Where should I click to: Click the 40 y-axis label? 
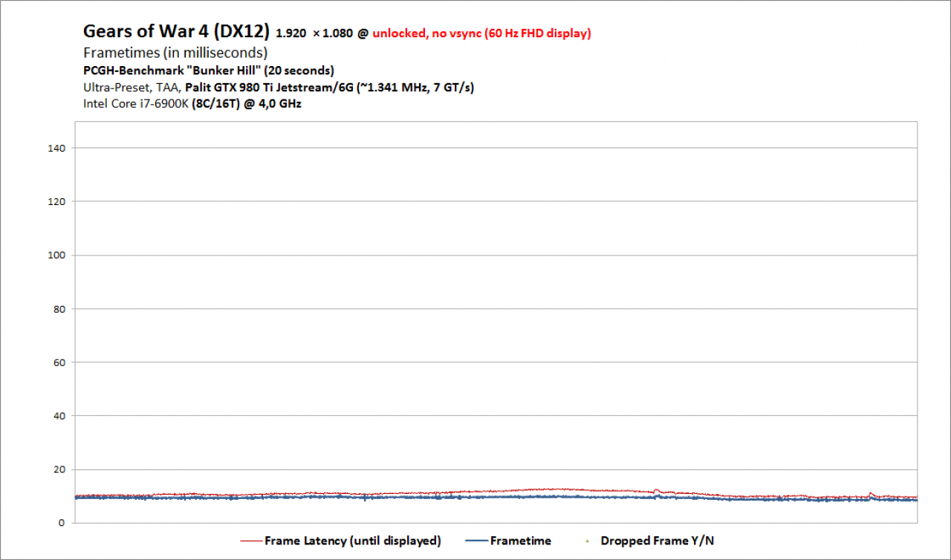pyautogui.click(x=60, y=416)
